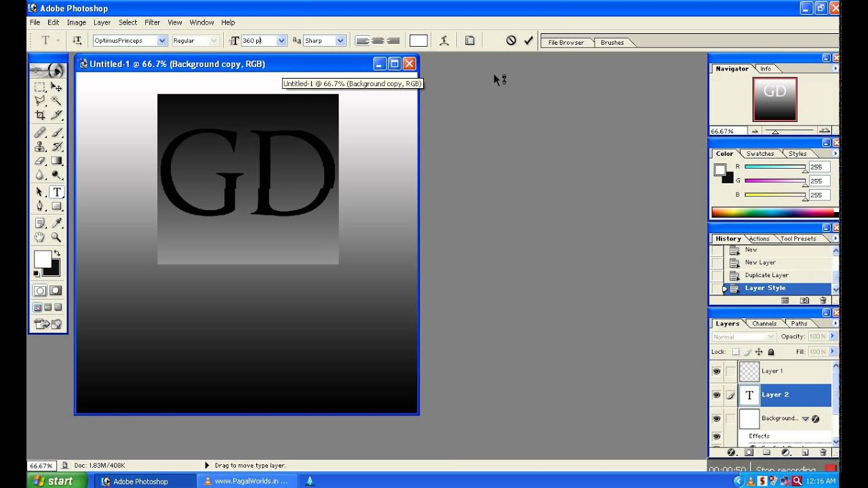The width and height of the screenshot is (868, 488).
Task: Open the font style dropdown Regular
Action: [x=214, y=41]
